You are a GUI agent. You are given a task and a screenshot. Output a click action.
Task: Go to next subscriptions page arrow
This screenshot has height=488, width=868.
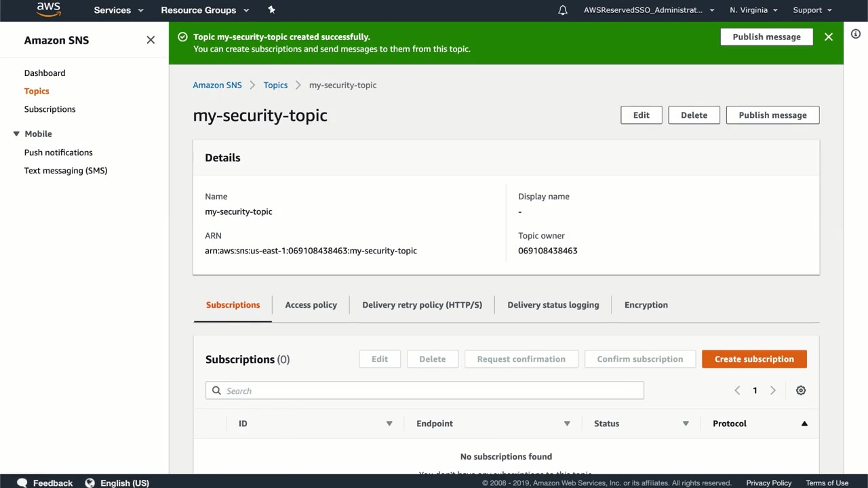click(772, 390)
